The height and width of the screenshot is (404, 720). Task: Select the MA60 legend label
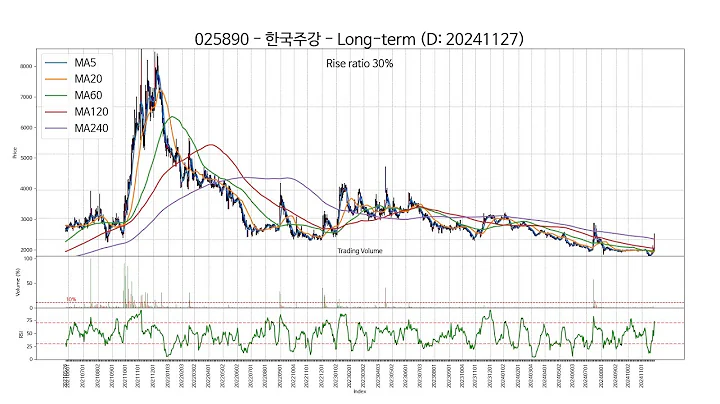(88, 95)
